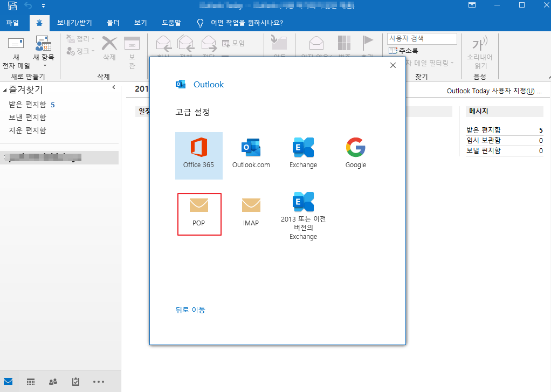Select the POP account type
The image size is (551, 392).
199,214
